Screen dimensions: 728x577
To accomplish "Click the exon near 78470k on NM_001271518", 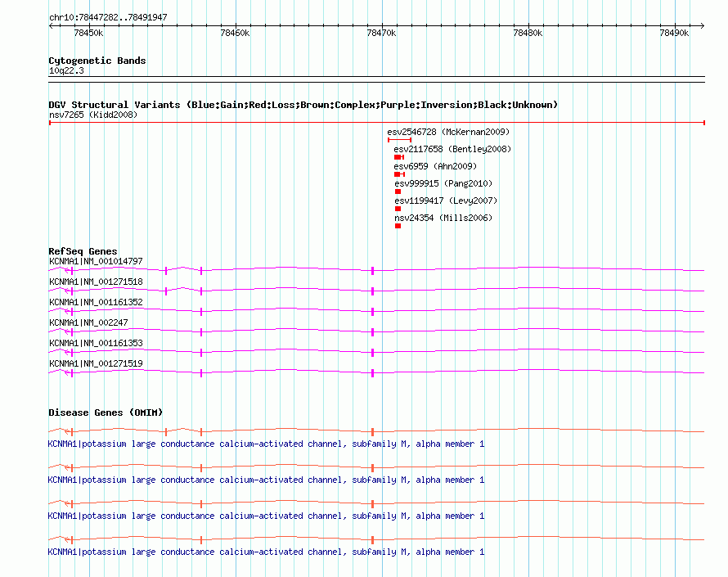I will pos(372,291).
